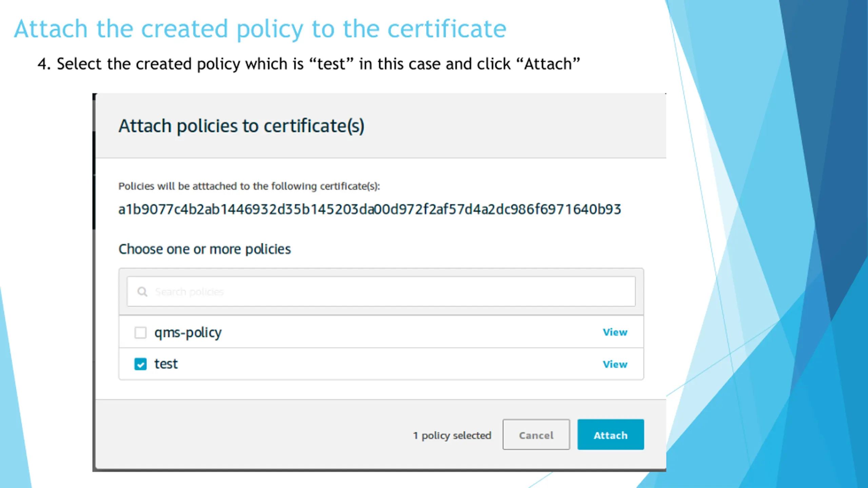This screenshot has height=488, width=868.
Task: Click 'Attach policies to certificate(s)' dialog title
Action: [x=241, y=126]
